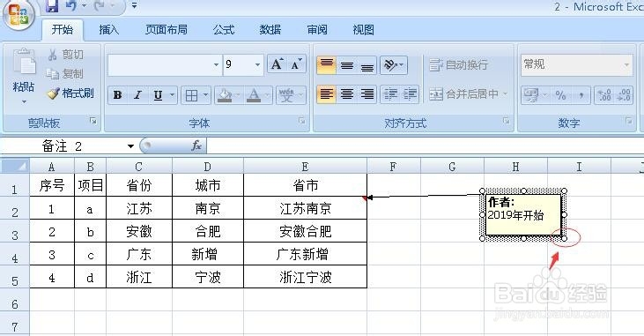Set bottom vertical alignment
Screen dimensions: 644x336
point(367,65)
